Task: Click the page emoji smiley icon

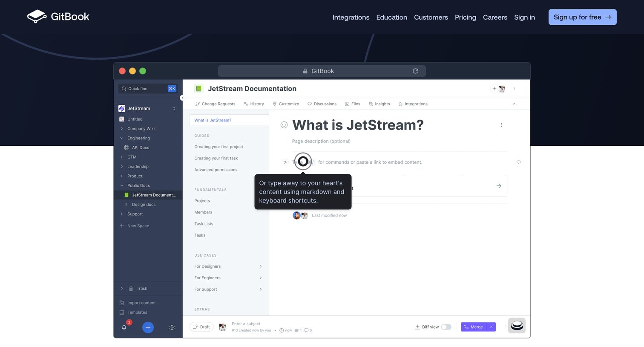Action: click(284, 125)
